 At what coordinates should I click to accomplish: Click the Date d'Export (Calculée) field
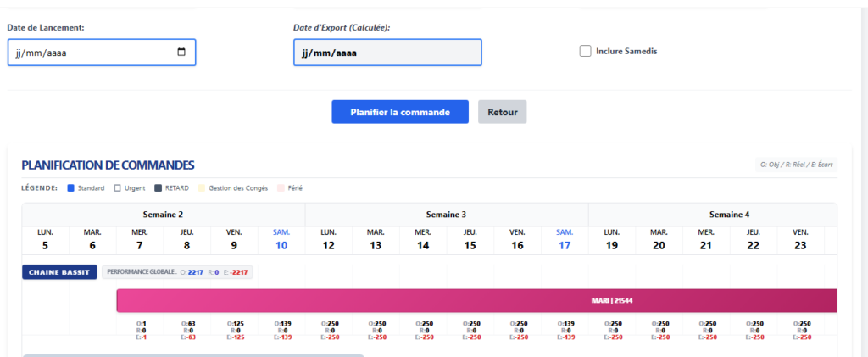(387, 53)
